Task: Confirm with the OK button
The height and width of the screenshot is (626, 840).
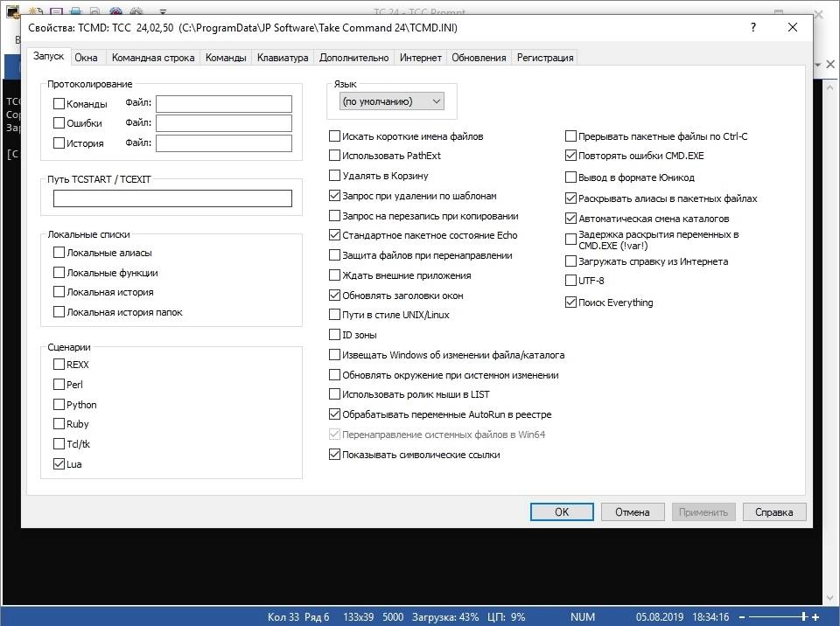Action: [562, 512]
